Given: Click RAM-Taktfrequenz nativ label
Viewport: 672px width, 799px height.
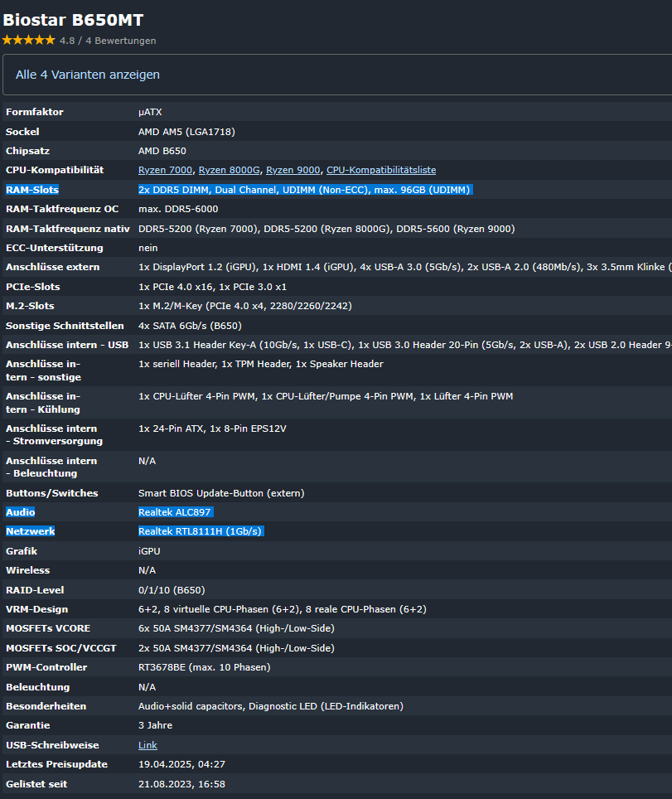Looking at the screenshot, I should click(68, 229).
